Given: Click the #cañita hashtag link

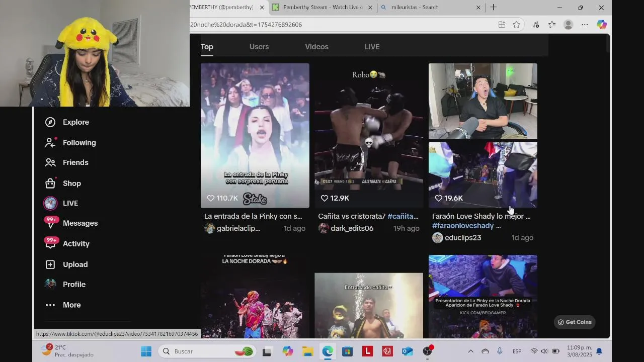Looking at the screenshot, I should [x=403, y=216].
